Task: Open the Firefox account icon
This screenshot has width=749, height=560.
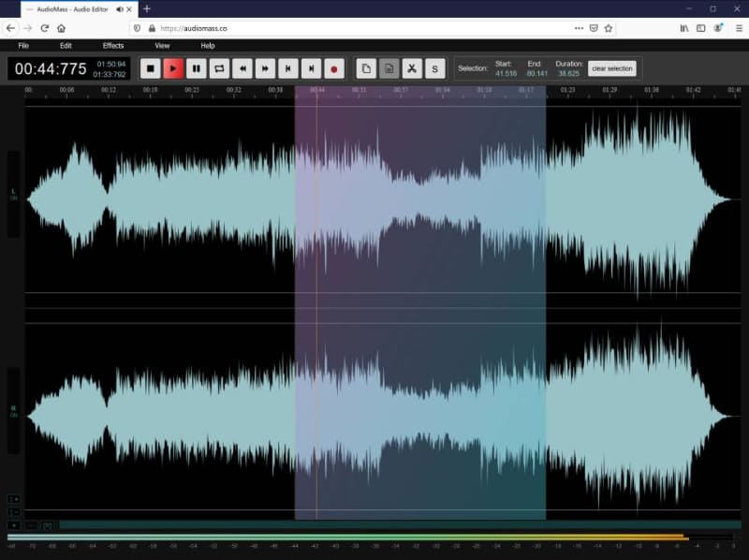Action: coord(718,28)
